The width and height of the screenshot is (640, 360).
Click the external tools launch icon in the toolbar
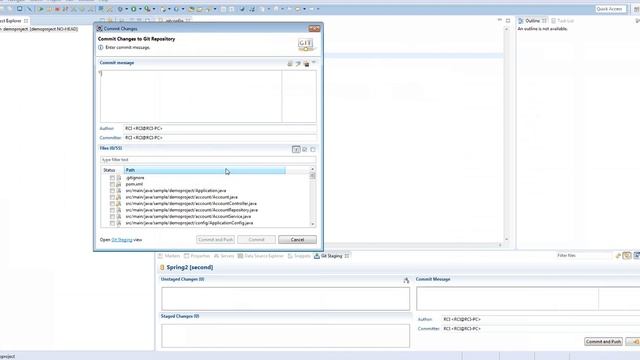(x=147, y=9)
